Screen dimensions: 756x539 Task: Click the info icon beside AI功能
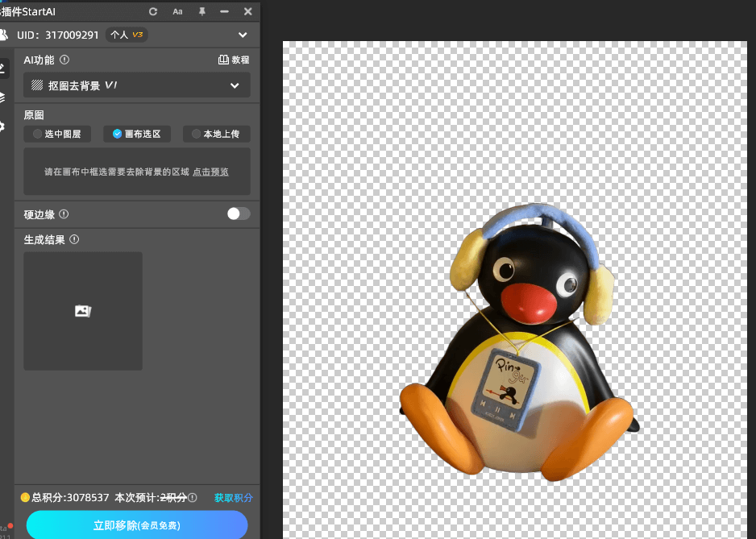[x=64, y=60]
